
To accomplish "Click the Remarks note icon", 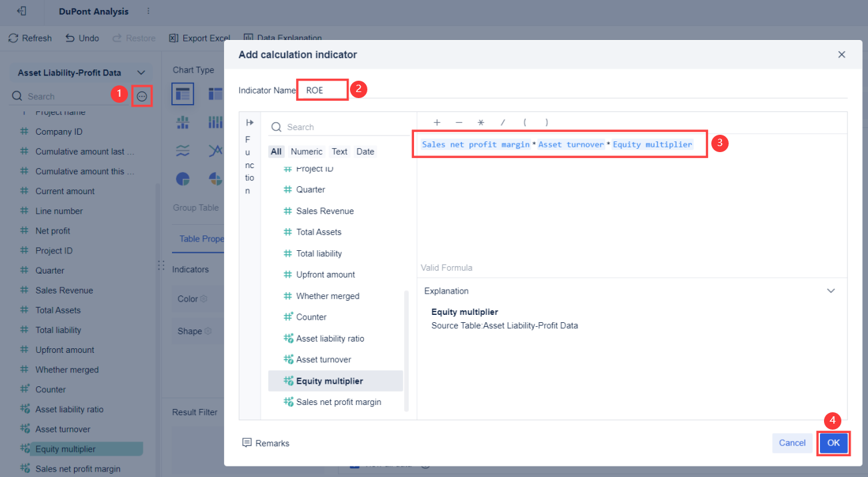I will [247, 443].
